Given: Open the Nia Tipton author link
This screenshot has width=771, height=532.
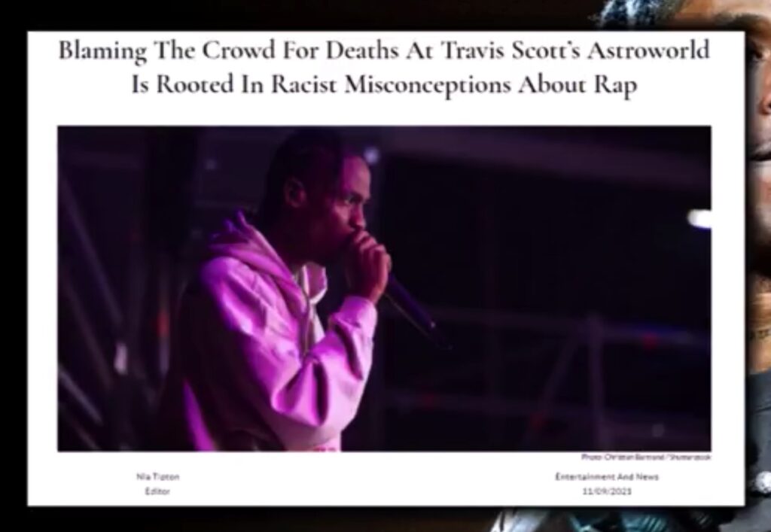Looking at the screenshot, I should click(x=157, y=476).
